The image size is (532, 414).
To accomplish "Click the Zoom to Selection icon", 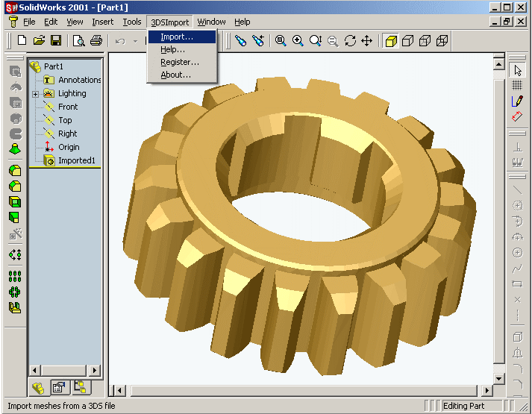I will (333, 41).
